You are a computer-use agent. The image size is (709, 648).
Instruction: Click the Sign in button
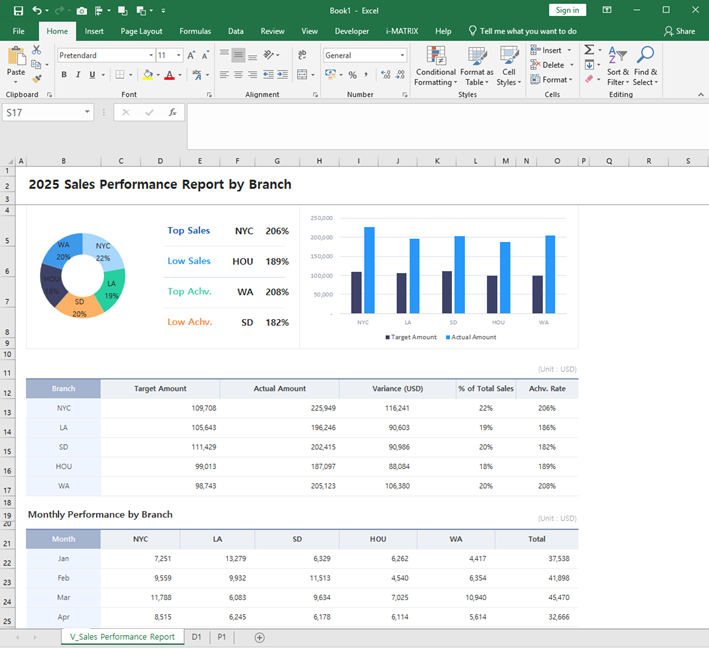pos(567,10)
